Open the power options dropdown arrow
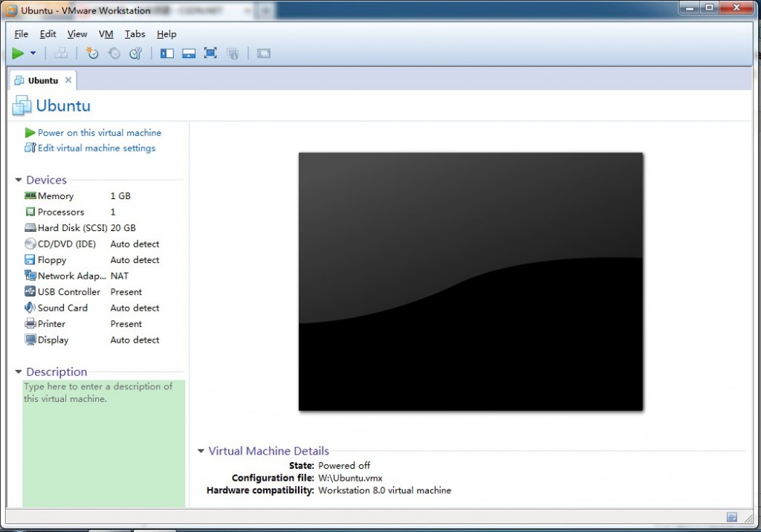The width and height of the screenshot is (761, 532). (x=33, y=53)
